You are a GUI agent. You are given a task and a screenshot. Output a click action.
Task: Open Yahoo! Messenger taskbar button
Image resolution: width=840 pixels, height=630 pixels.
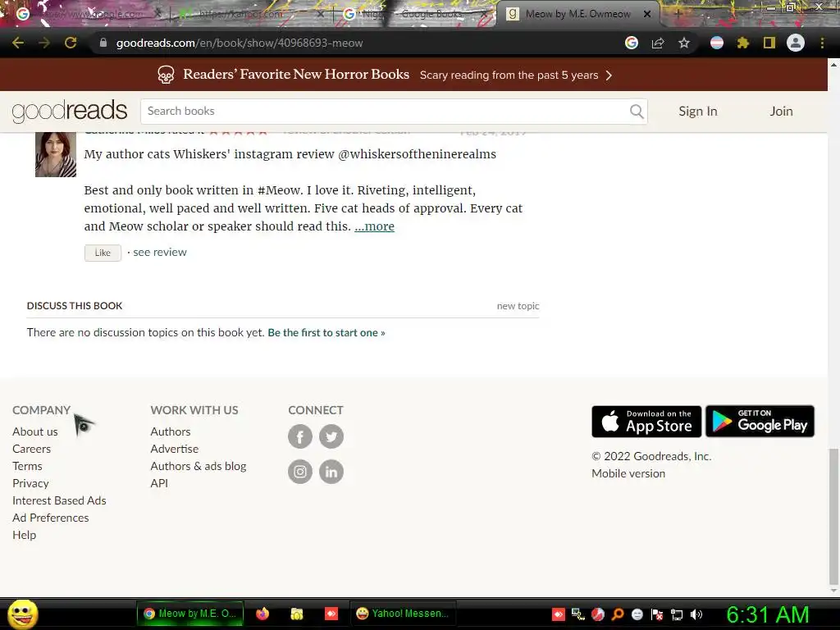403,614
